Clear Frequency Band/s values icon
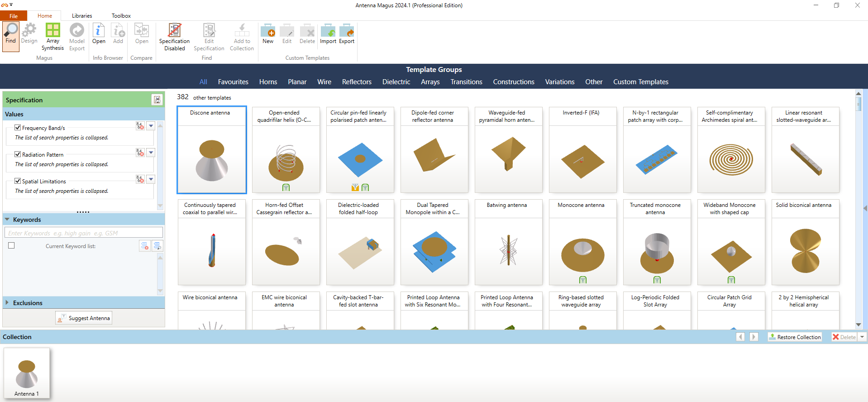 [x=140, y=126]
